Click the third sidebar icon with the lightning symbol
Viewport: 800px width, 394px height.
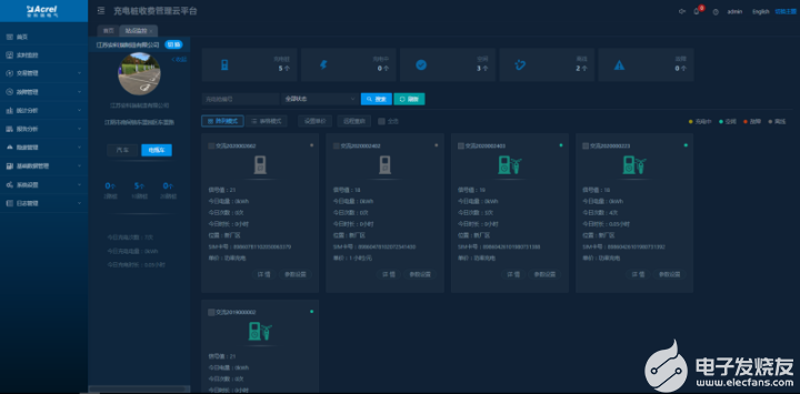9,73
